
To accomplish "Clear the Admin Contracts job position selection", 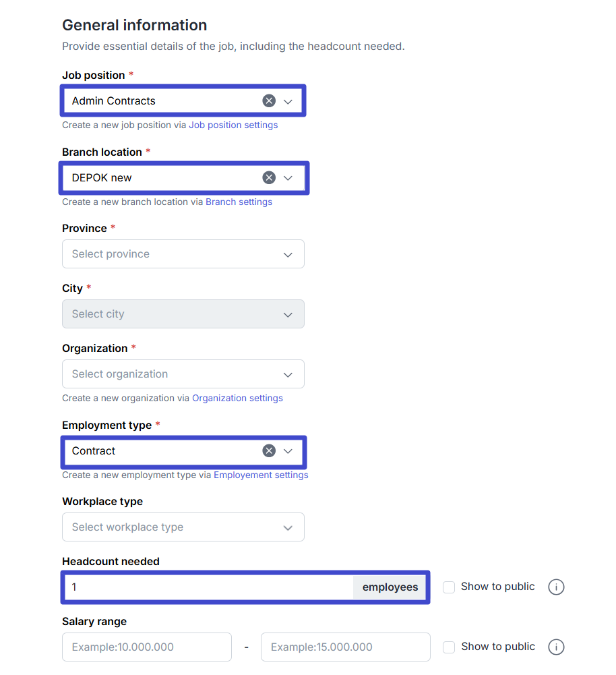I will tap(269, 101).
